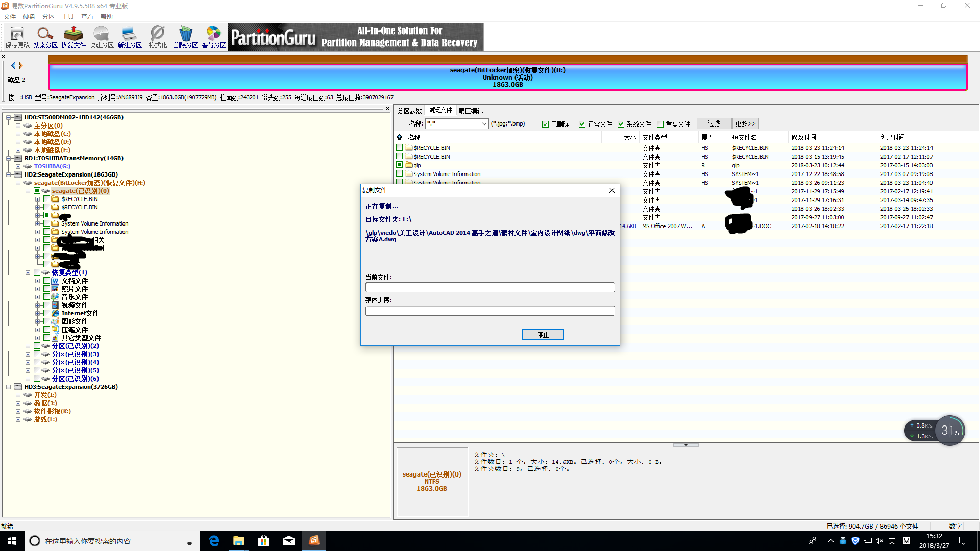Open the 搜索分区 search partition tool

45,37
